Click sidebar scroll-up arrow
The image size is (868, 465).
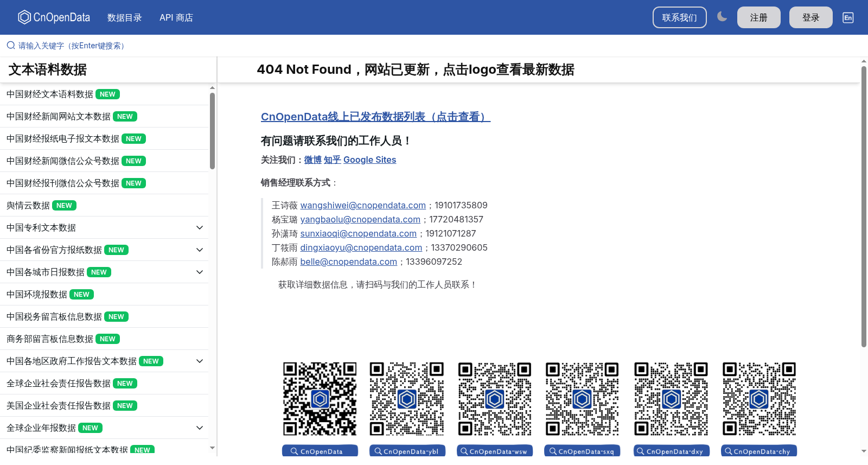pos(212,87)
